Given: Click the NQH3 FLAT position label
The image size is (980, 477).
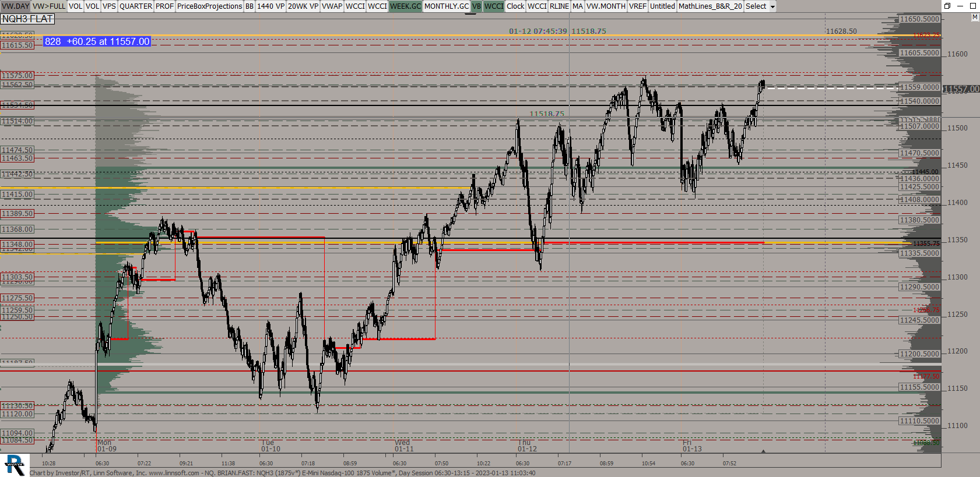Looking at the screenshot, I should [27, 19].
